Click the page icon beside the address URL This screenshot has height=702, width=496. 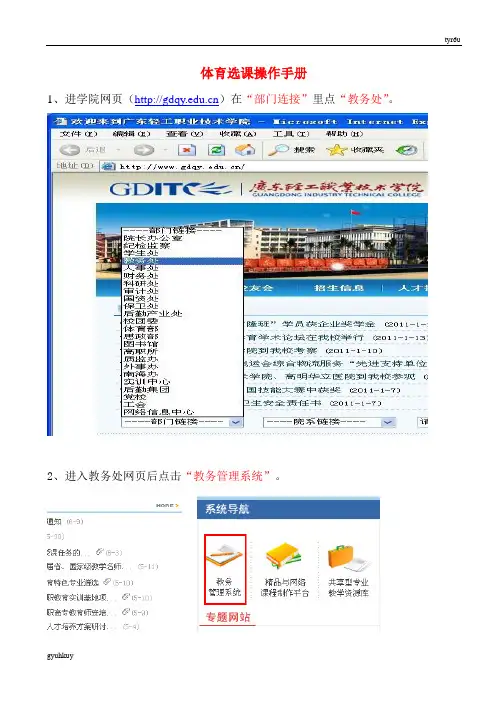pos(108,167)
